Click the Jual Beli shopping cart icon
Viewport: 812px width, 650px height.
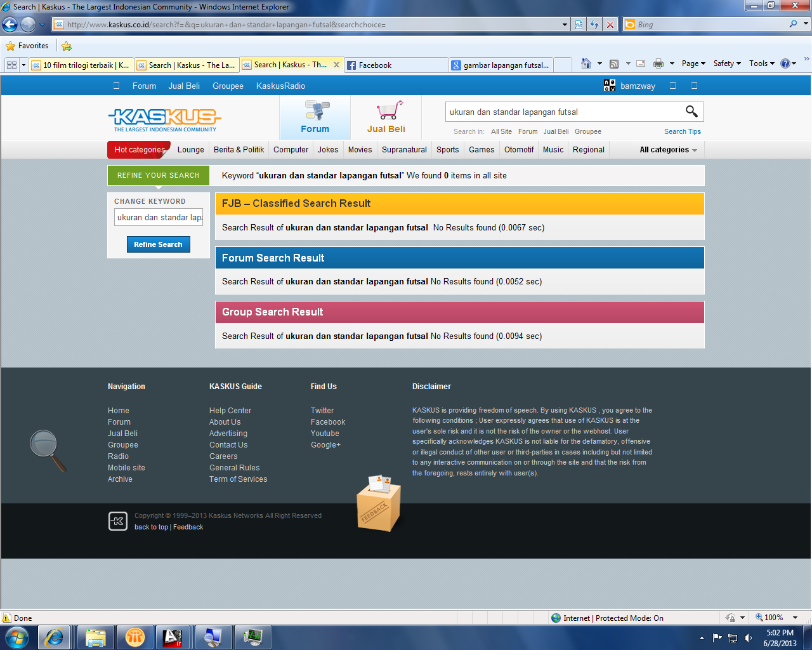click(x=389, y=110)
